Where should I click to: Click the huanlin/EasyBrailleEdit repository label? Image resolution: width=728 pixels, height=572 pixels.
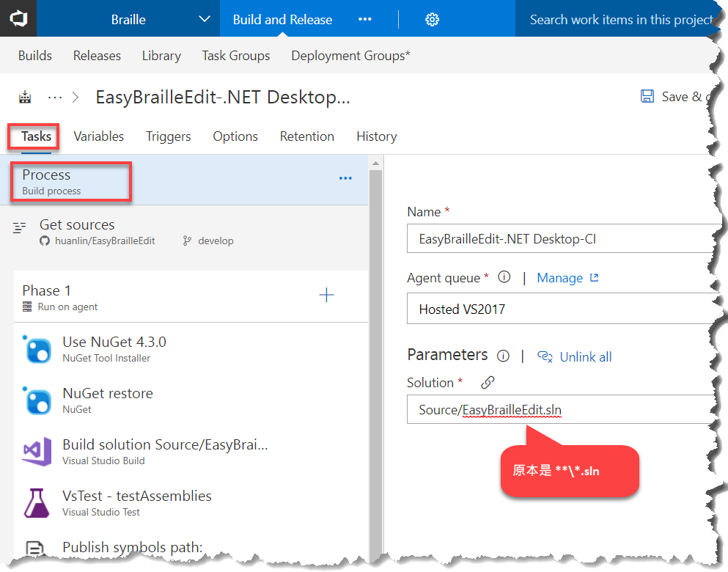pyautogui.click(x=105, y=241)
